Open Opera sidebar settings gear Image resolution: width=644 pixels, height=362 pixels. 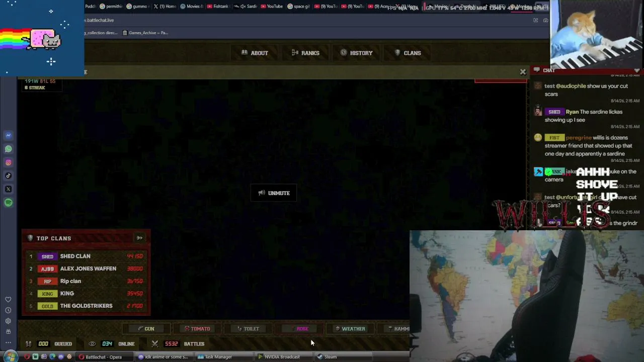coord(8,321)
